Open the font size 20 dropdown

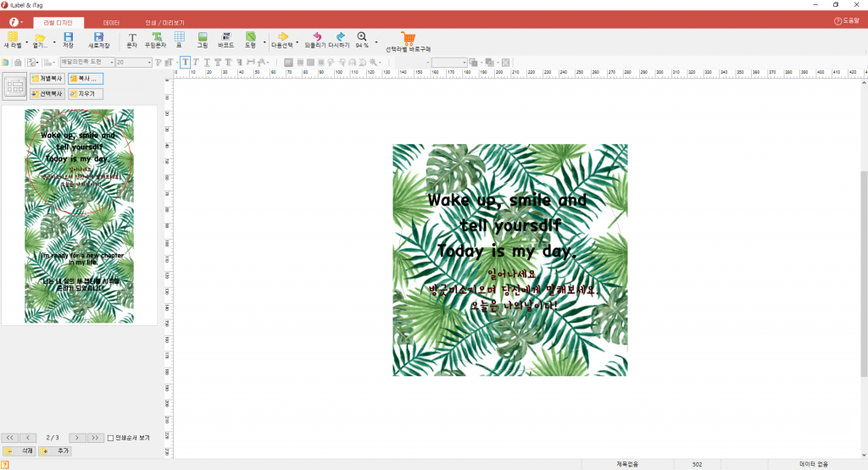[x=149, y=63]
